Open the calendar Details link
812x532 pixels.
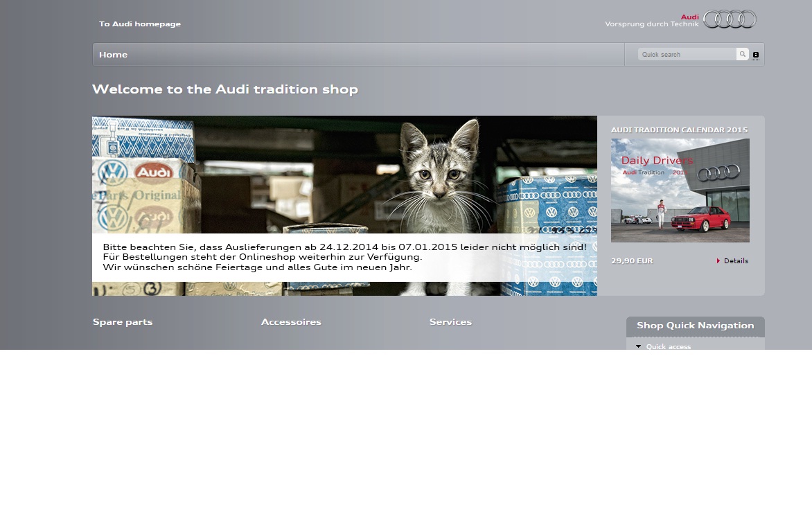click(736, 261)
